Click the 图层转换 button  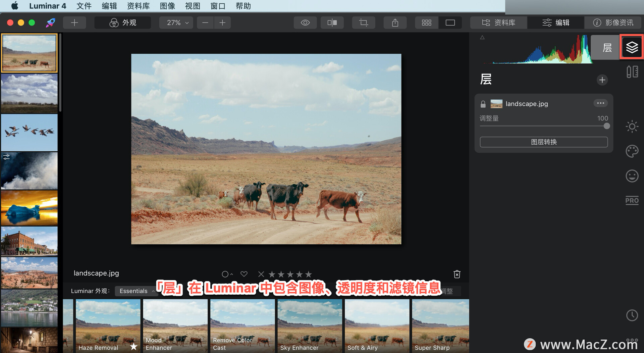[544, 142]
